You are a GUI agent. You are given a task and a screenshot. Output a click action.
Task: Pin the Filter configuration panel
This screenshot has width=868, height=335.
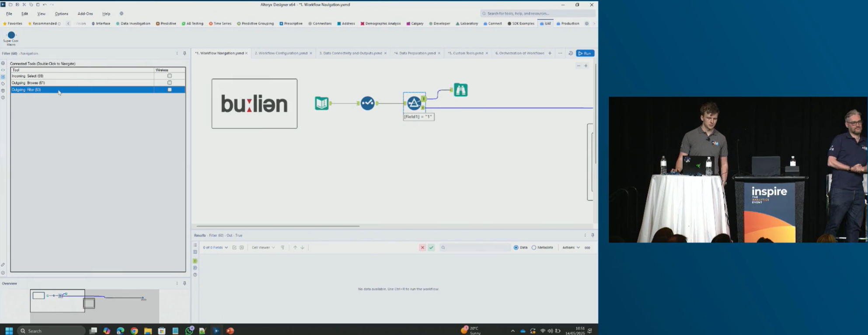click(x=185, y=53)
